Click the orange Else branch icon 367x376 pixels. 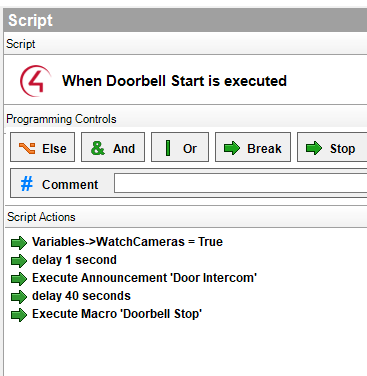pyautogui.click(x=27, y=148)
